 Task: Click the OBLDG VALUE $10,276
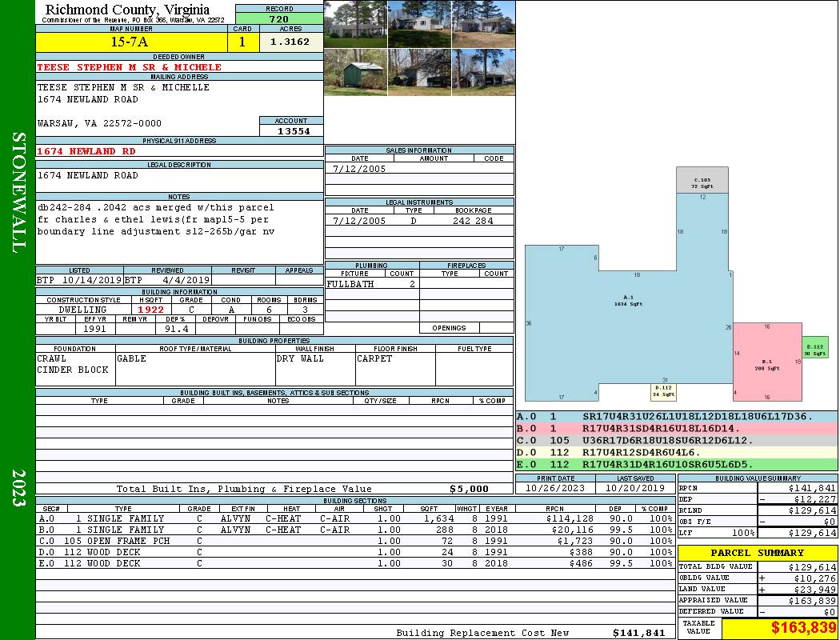815,578
